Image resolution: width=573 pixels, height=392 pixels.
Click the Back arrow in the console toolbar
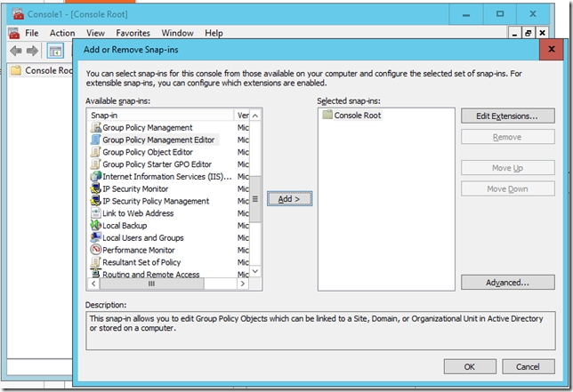(16, 51)
